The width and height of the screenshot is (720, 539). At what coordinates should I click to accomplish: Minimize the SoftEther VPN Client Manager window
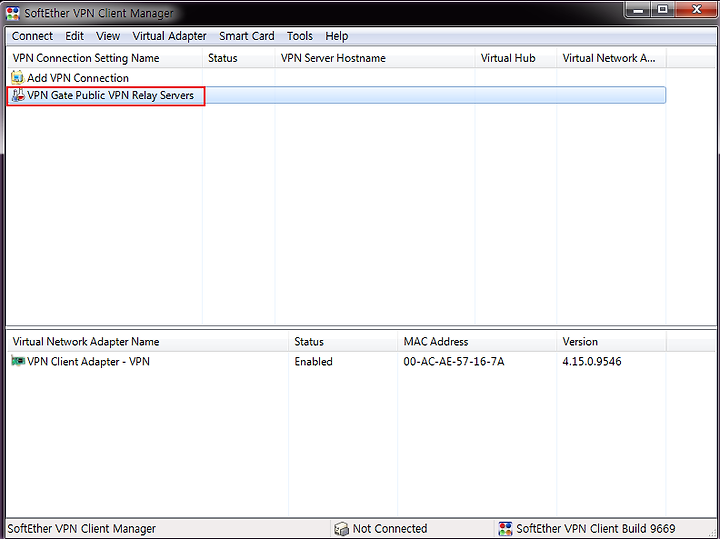pyautogui.click(x=638, y=9)
